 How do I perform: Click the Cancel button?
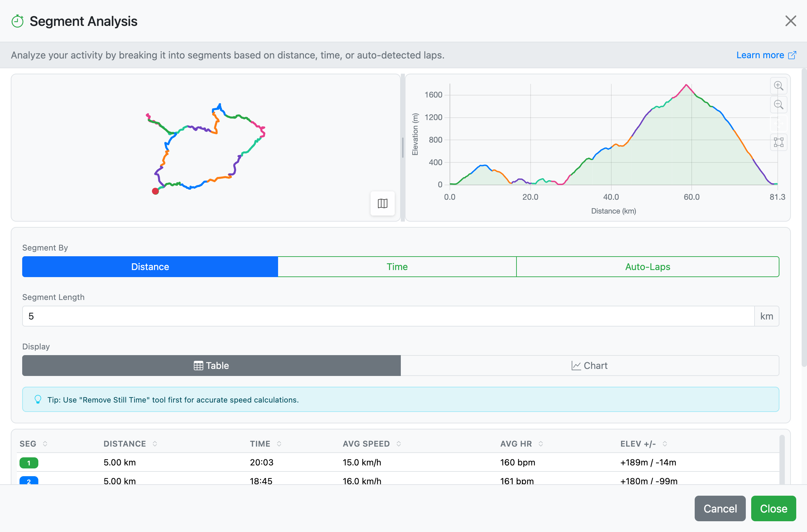pyautogui.click(x=720, y=508)
